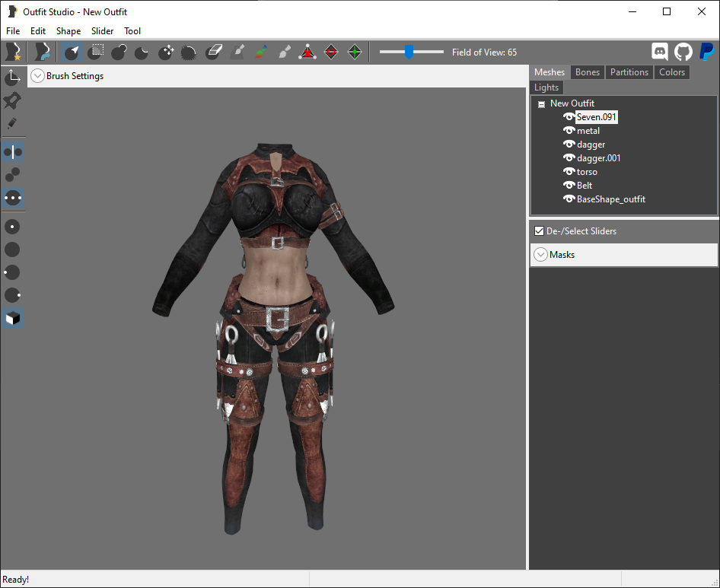Viewport: 720px width, 588px height.
Task: Open the GitHub link icon
Action: [683, 52]
